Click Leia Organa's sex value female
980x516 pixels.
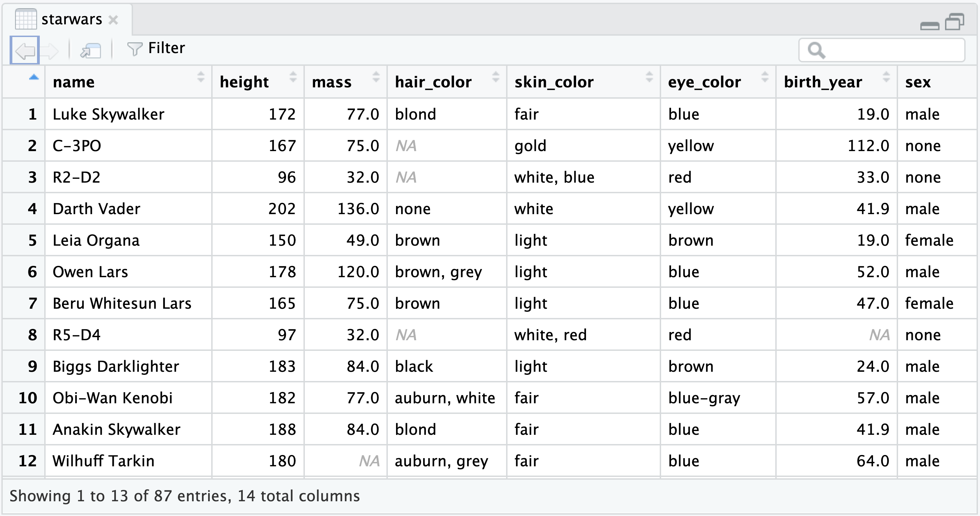[x=929, y=240]
